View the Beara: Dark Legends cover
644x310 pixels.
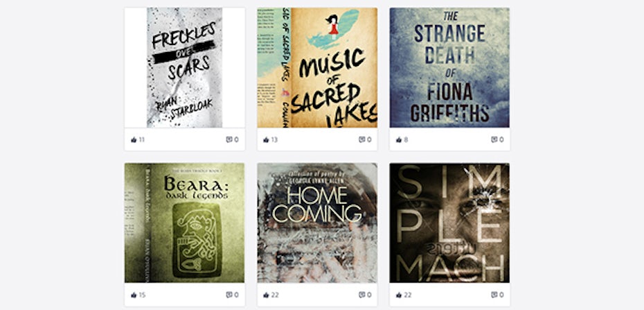point(184,223)
